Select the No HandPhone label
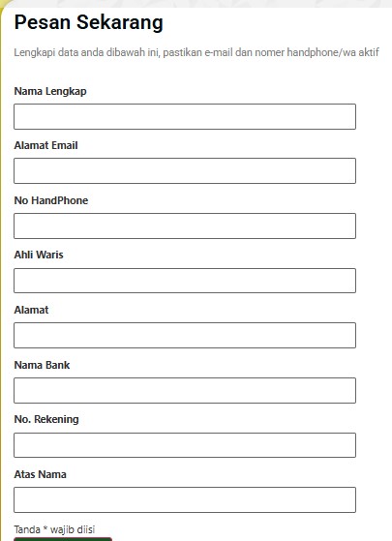 pos(51,200)
